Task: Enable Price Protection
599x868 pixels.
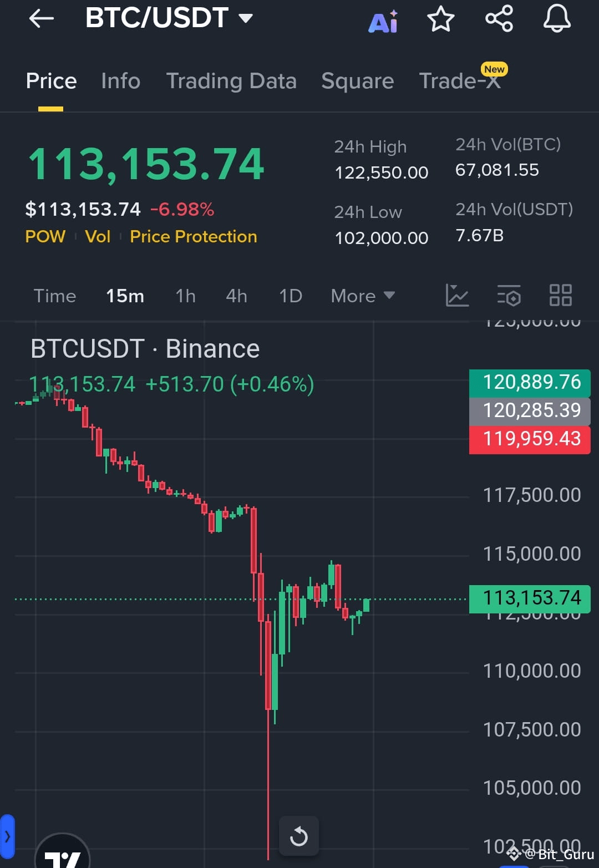Action: click(193, 236)
